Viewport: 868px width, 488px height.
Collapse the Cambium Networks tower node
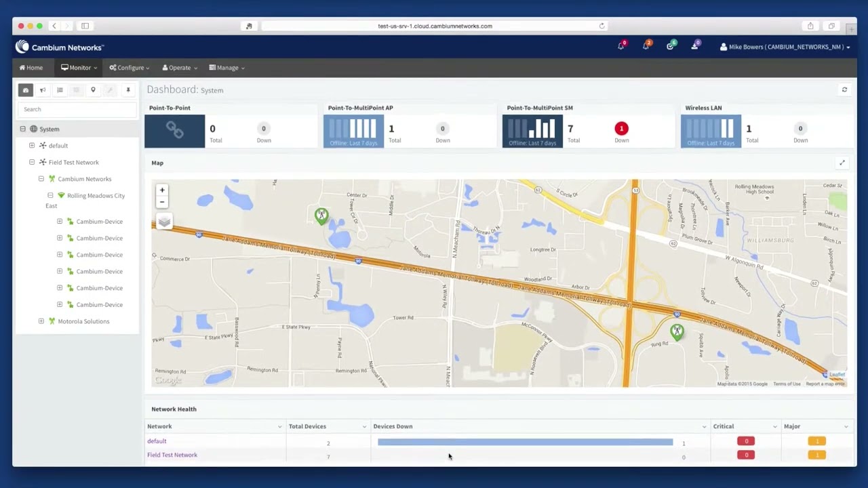41,179
